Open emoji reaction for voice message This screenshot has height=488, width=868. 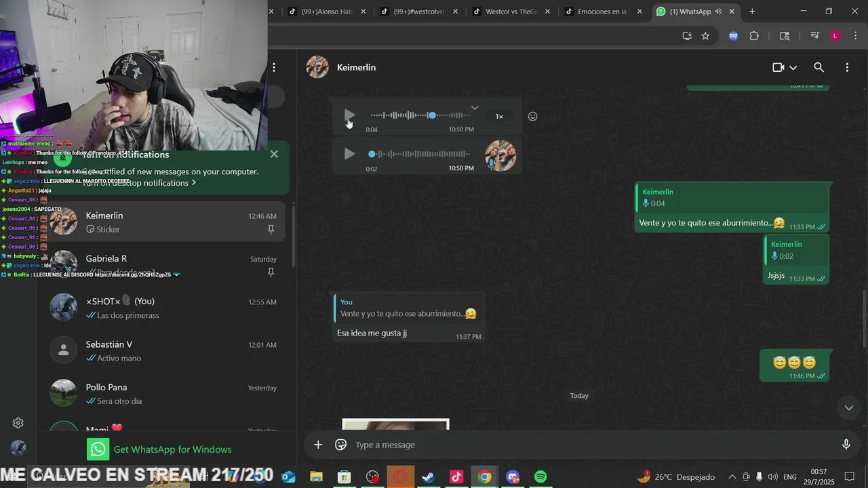coord(533,117)
